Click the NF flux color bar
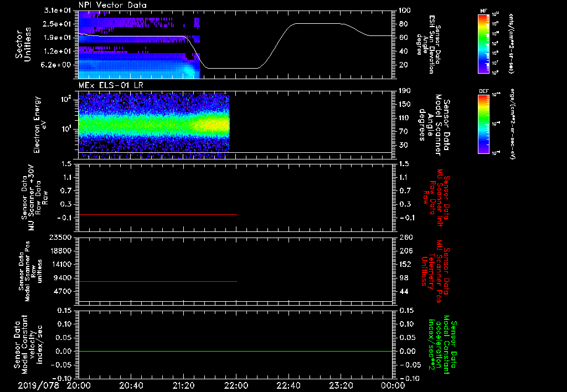This screenshot has width=567, height=392. (x=483, y=43)
